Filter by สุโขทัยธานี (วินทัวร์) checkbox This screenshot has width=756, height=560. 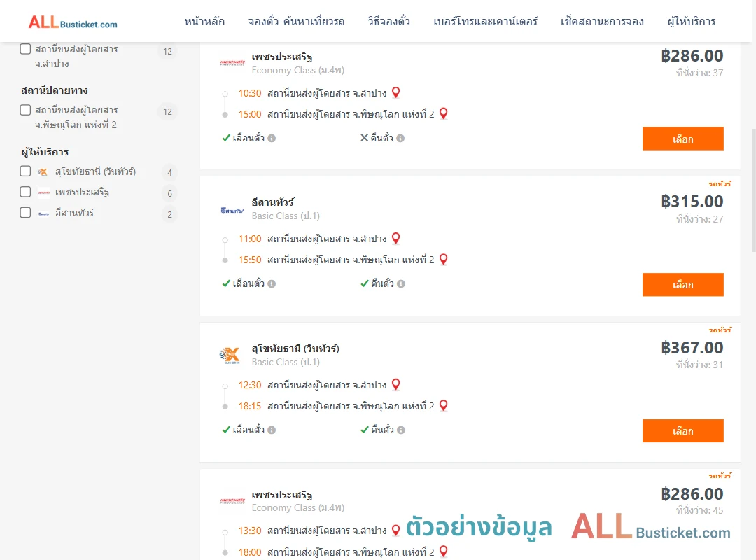pos(26,171)
